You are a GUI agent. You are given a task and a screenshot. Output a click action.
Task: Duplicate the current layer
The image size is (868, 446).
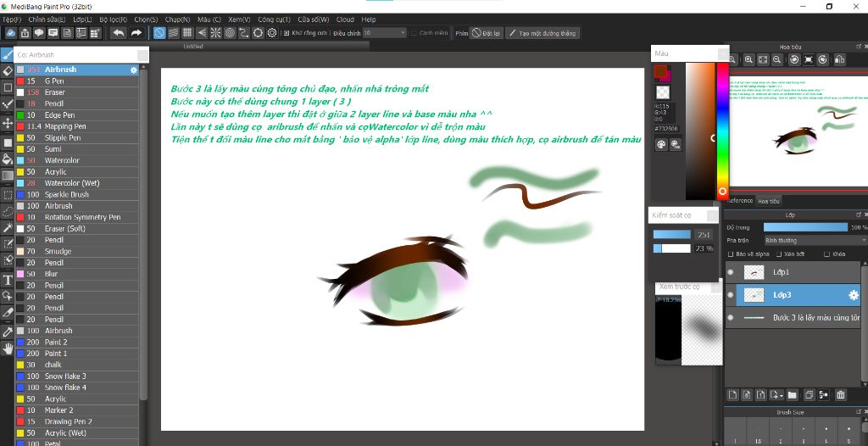click(x=809, y=394)
